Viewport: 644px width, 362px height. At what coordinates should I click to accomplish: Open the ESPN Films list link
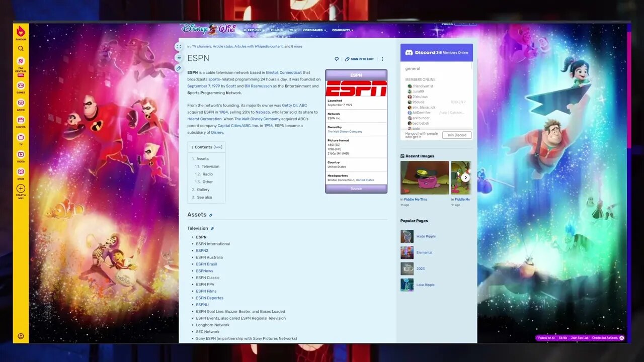(206, 291)
